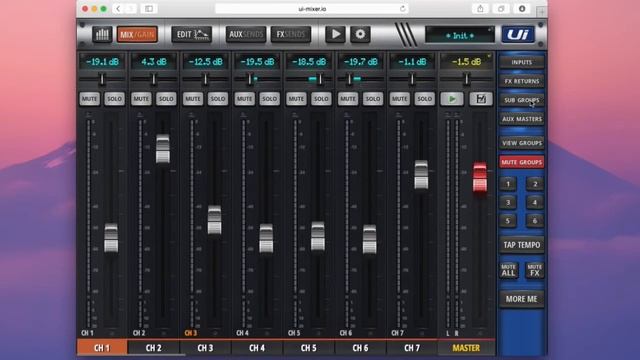Show FX RETURNS channels

[x=522, y=81]
